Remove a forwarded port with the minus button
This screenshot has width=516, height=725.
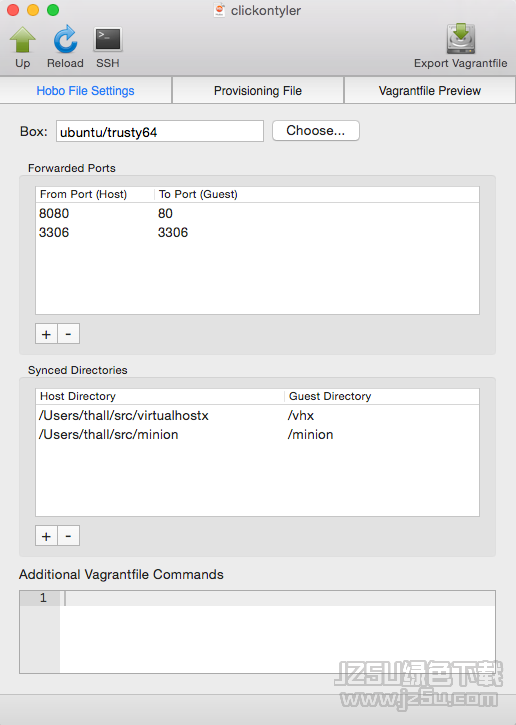68,334
